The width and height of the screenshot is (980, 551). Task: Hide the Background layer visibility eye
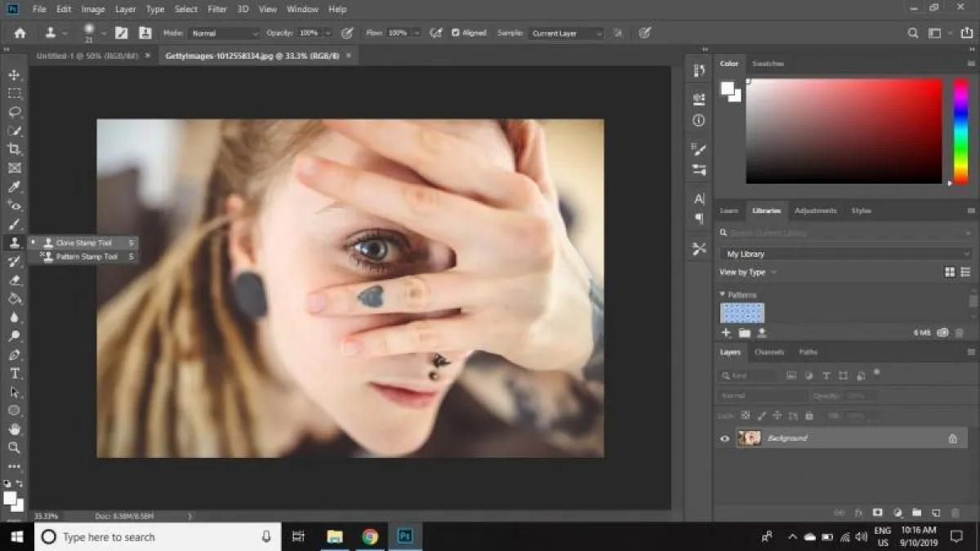(x=724, y=438)
